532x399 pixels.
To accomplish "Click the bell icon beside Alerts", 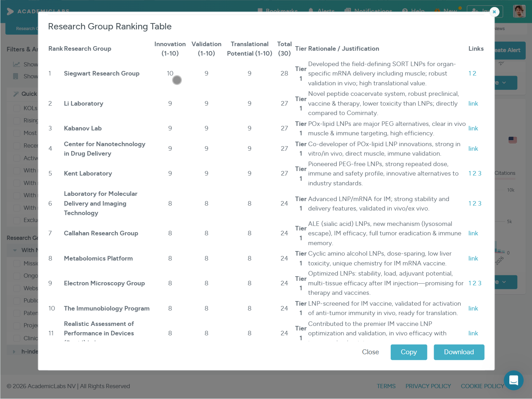I will point(311,11).
